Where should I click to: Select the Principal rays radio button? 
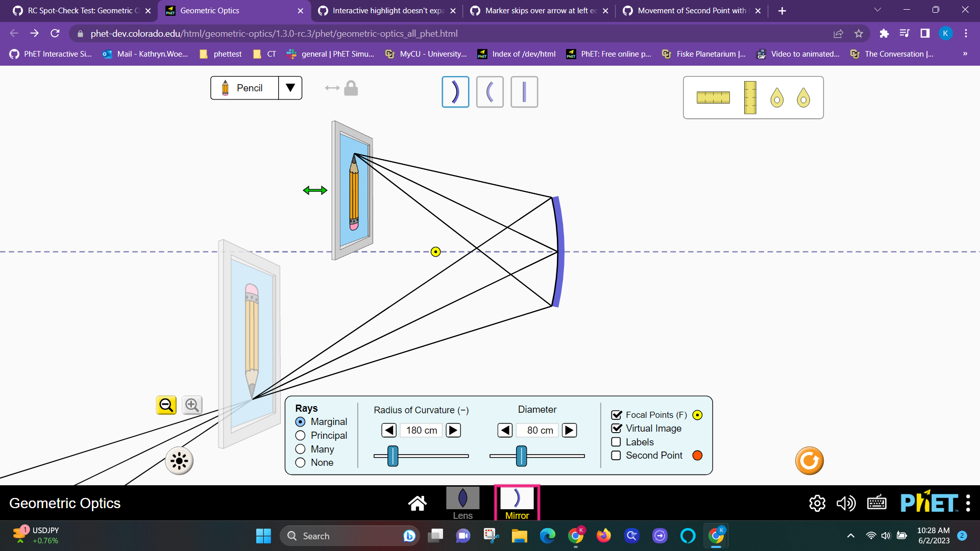point(300,435)
